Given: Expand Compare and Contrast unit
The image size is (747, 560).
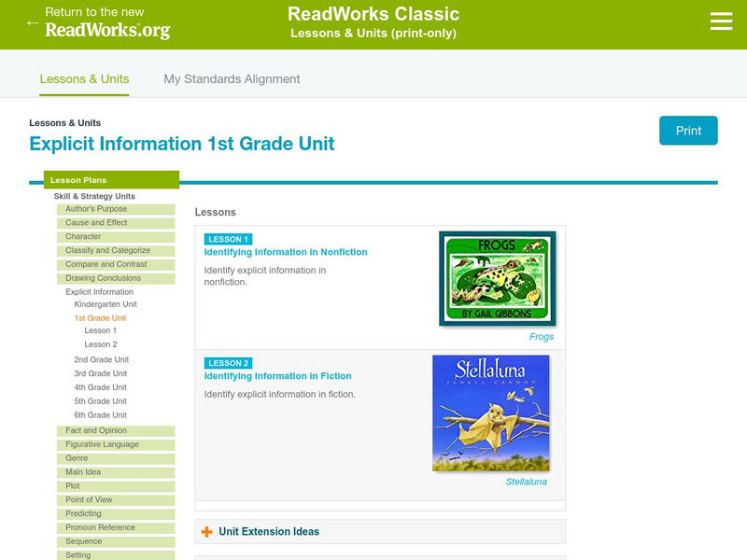Looking at the screenshot, I should (x=116, y=264).
